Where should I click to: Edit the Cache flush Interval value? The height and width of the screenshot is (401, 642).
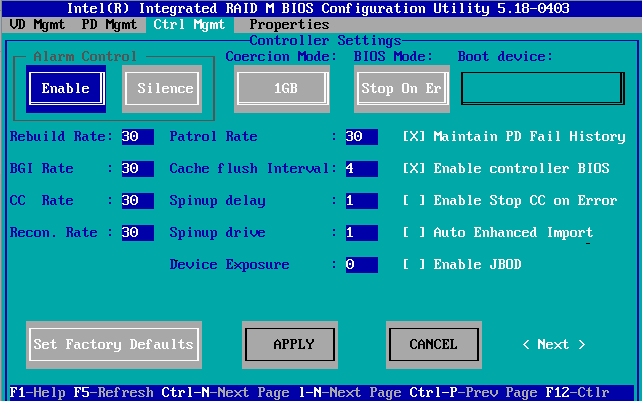(x=362, y=169)
